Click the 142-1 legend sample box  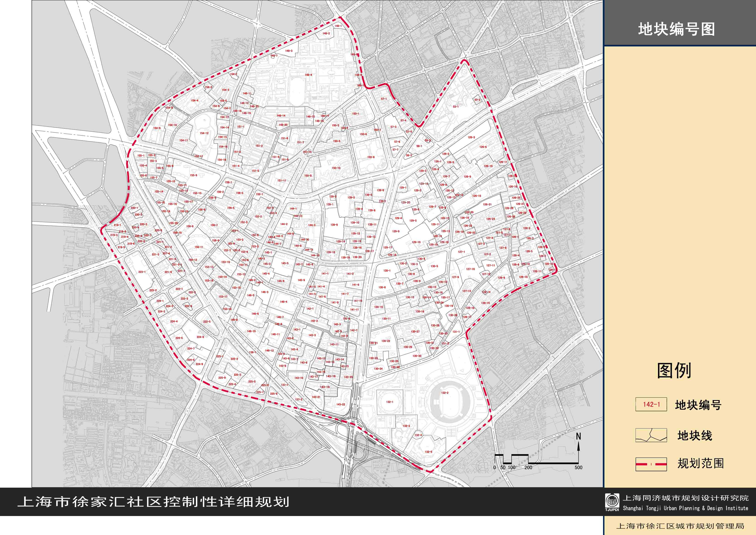[651, 405]
